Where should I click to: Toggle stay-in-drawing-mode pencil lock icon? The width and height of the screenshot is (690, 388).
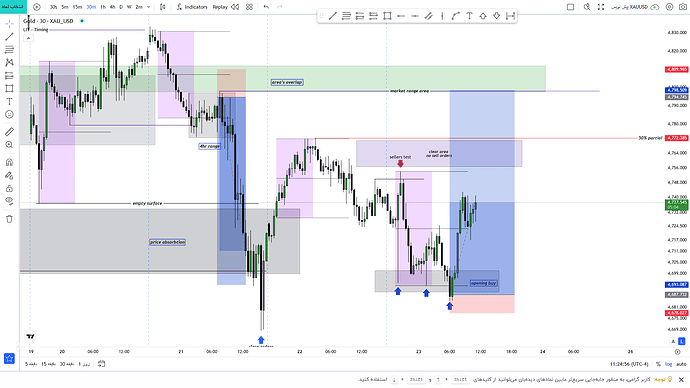tap(9, 176)
